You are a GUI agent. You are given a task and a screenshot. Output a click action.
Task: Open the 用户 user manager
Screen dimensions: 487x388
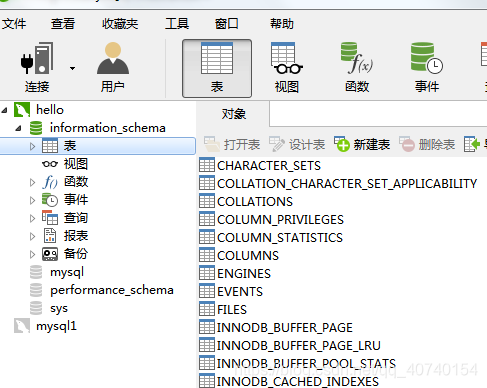coord(113,68)
